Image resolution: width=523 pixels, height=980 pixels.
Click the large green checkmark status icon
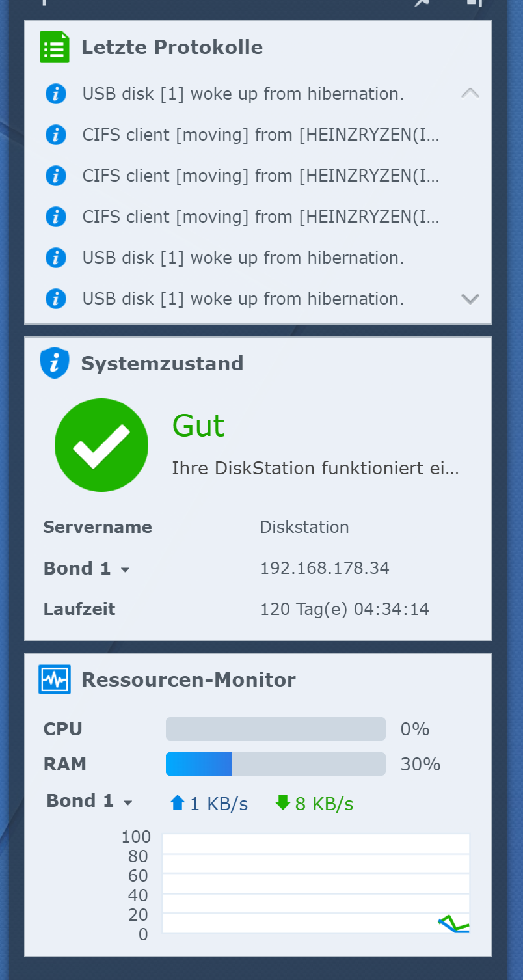101,445
